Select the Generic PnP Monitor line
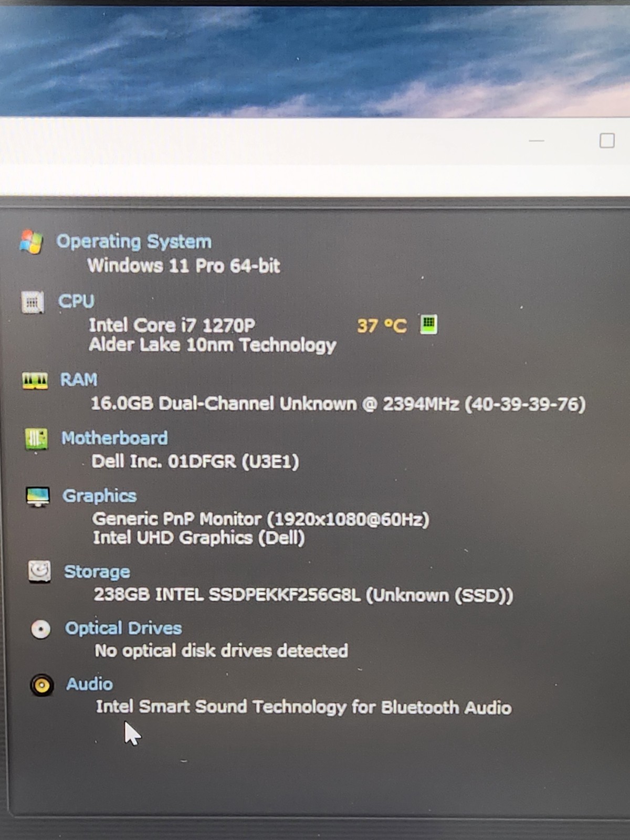This screenshot has width=630, height=840. 261,519
